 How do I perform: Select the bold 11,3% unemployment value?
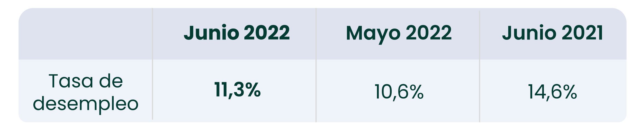[x=237, y=90]
